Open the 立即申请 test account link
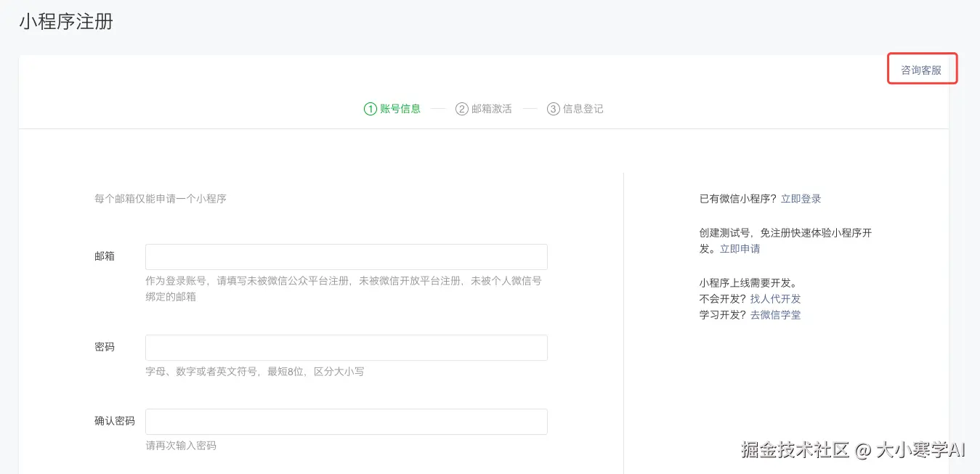The width and height of the screenshot is (980, 474). click(740, 249)
